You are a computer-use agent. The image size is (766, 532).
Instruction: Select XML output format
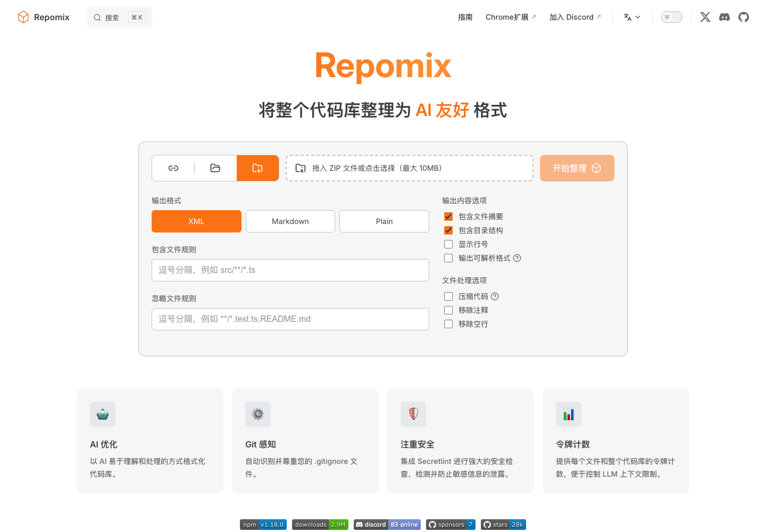[196, 221]
